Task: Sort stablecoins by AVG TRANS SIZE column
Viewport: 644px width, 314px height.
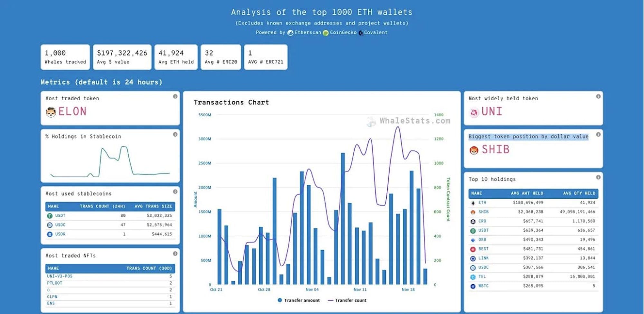Action: [x=153, y=206]
